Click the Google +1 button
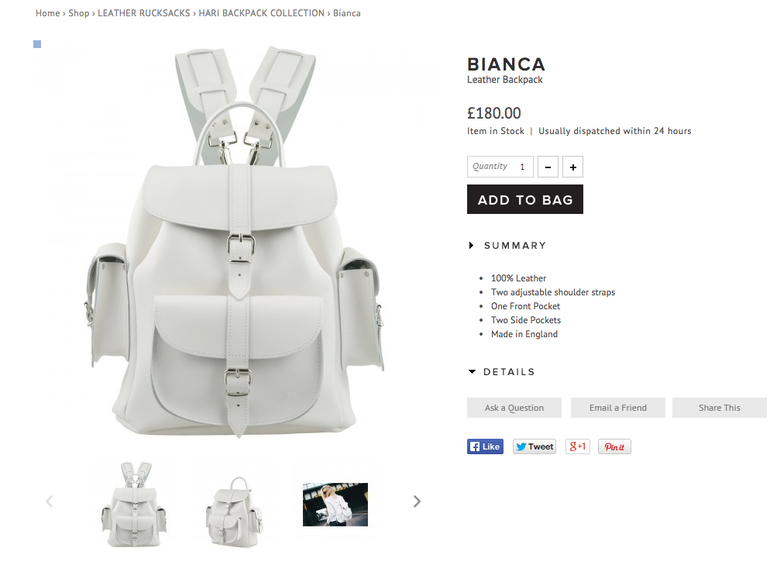Image resolution: width=770 pixels, height=562 pixels. coord(578,447)
